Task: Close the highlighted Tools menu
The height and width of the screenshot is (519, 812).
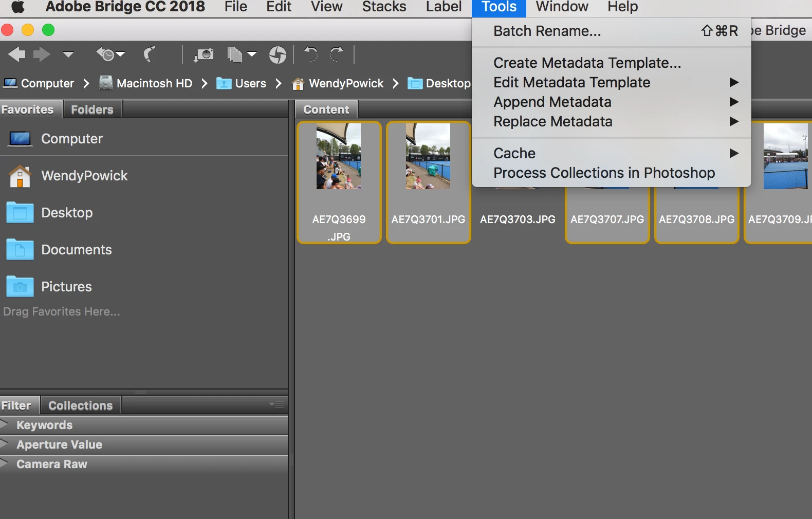Action: [499, 7]
